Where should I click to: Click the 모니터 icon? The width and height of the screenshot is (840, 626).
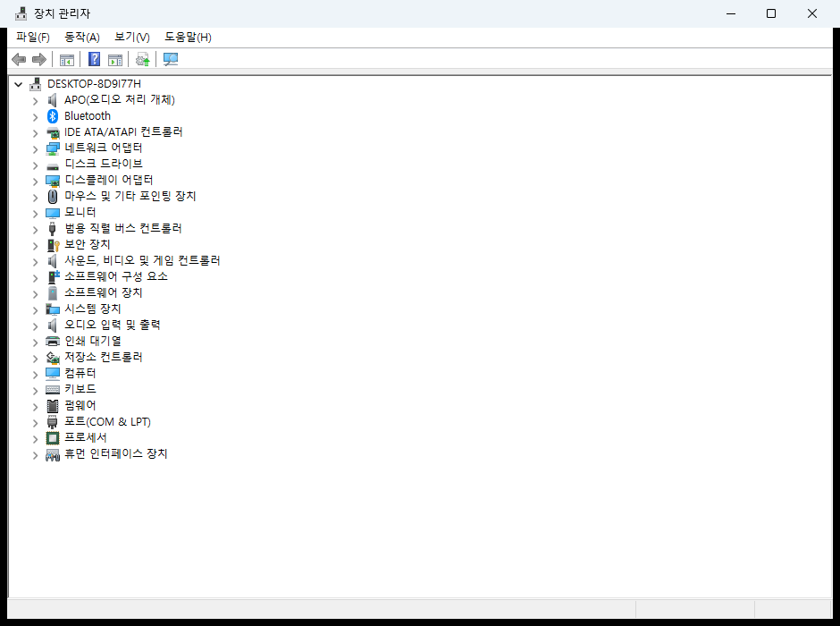tap(53, 213)
